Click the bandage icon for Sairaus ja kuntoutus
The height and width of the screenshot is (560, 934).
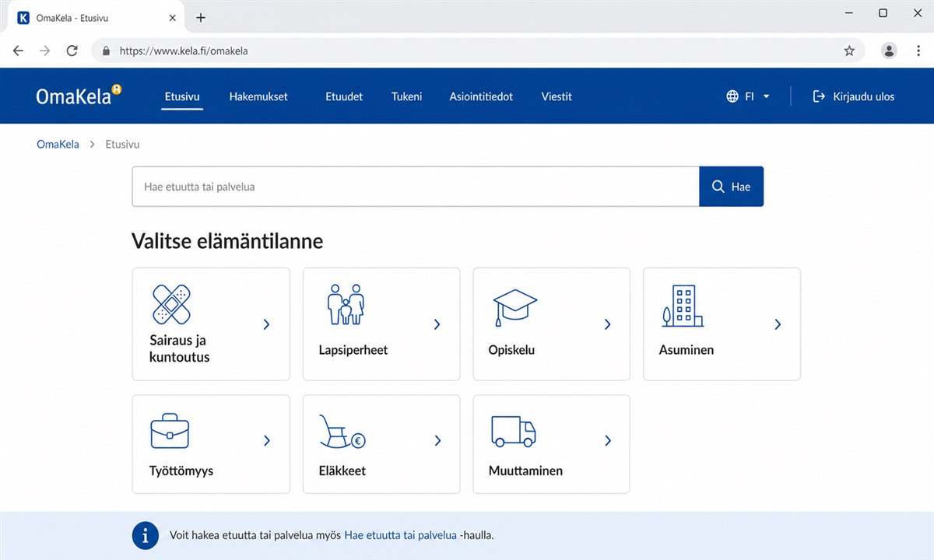pos(171,304)
